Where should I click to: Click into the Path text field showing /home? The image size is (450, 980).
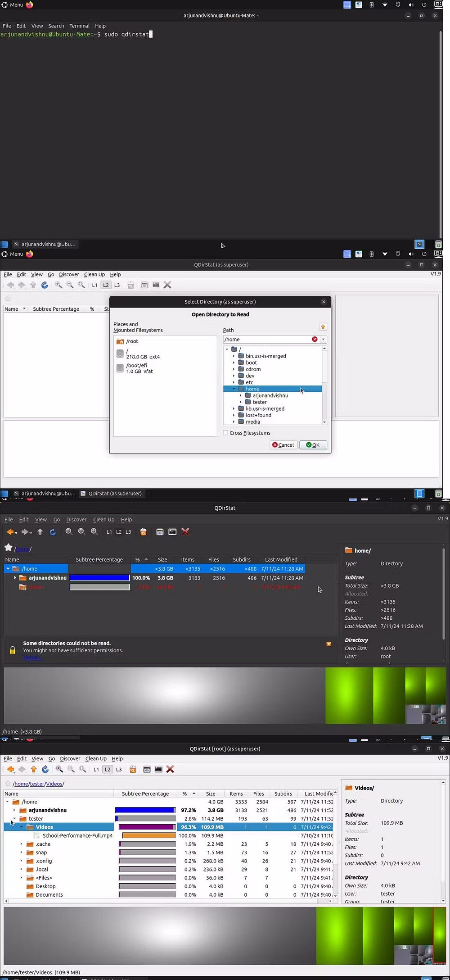coord(267,339)
